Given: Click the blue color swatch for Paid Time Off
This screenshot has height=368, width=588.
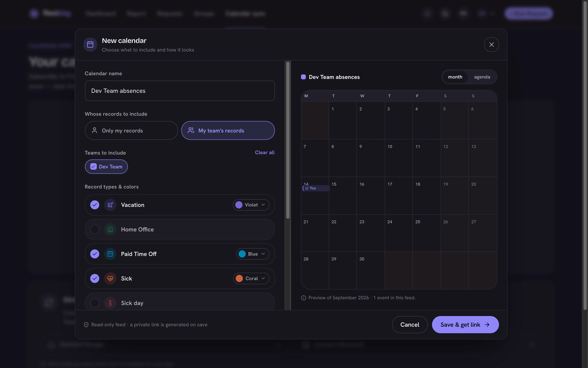Looking at the screenshot, I should pos(242,254).
